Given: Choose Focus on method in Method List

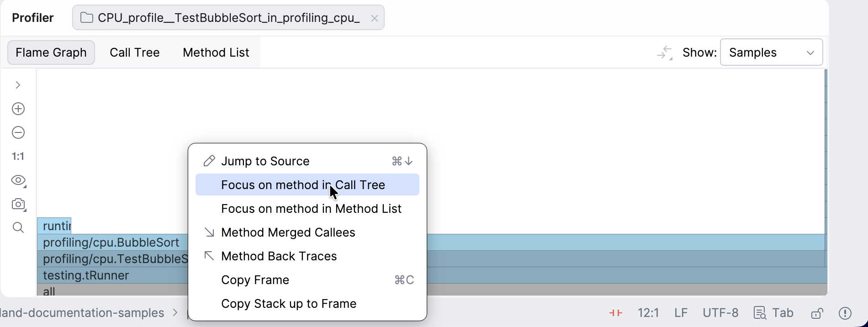Looking at the screenshot, I should point(311,209).
